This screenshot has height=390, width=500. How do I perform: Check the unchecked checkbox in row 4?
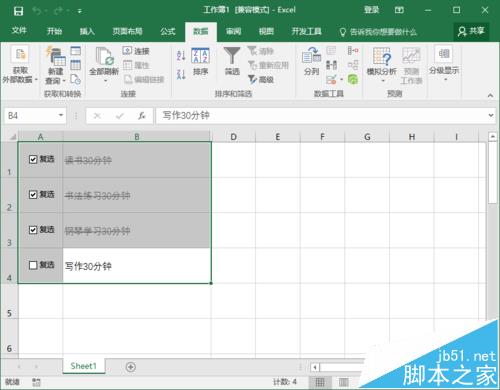[x=33, y=265]
